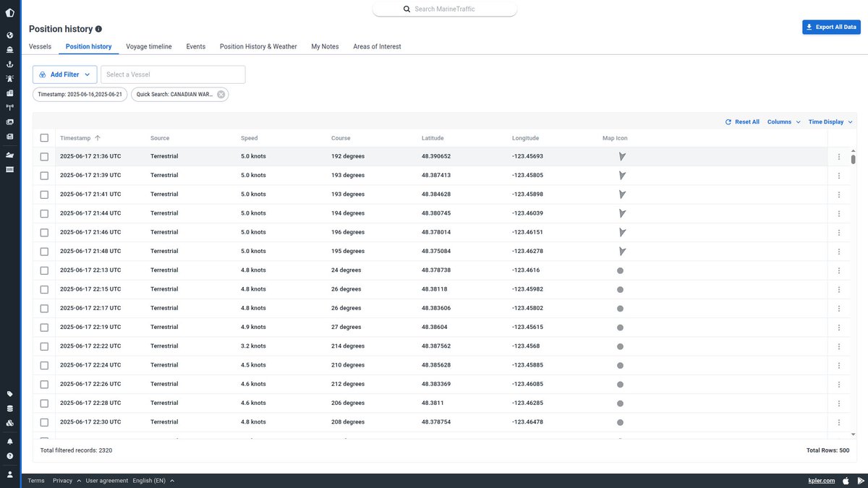Open the User agreement footer link
Screen dimensions: 868x488
click(107, 481)
